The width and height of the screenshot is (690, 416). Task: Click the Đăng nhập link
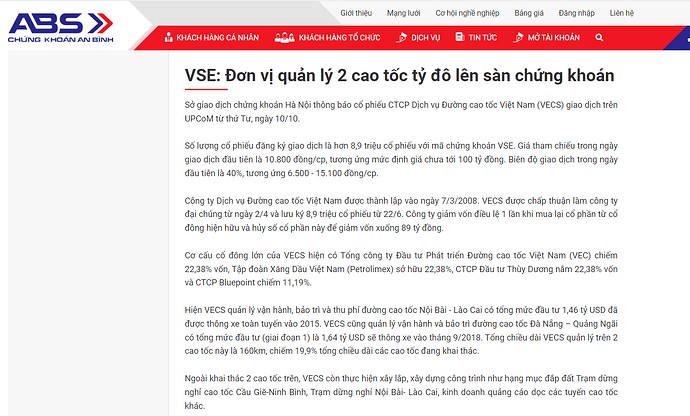point(576,13)
